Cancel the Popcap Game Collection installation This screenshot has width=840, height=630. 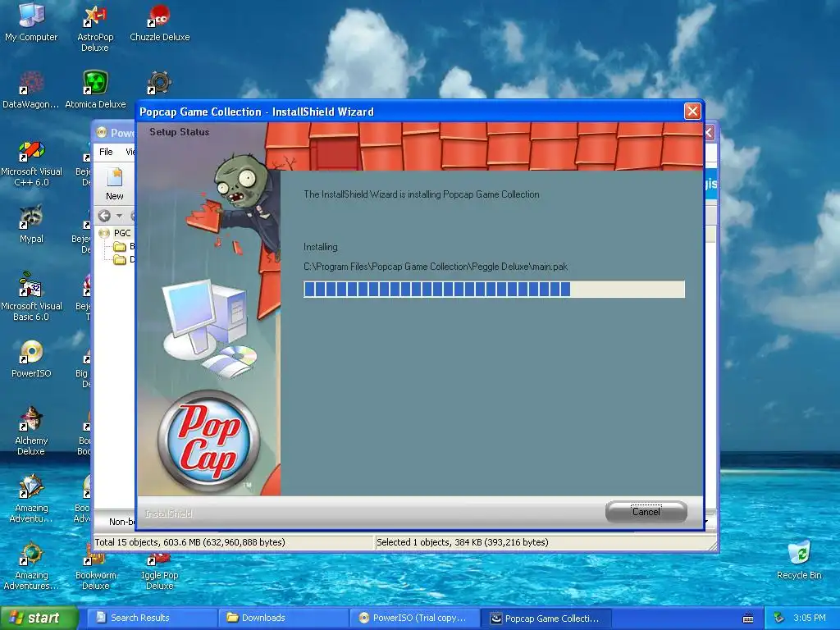pyautogui.click(x=646, y=512)
